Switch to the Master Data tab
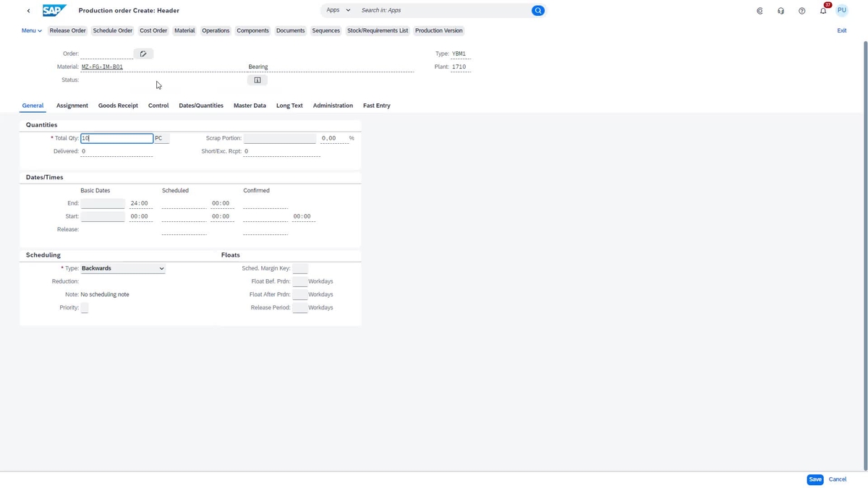The height and width of the screenshot is (488, 868). (249, 106)
